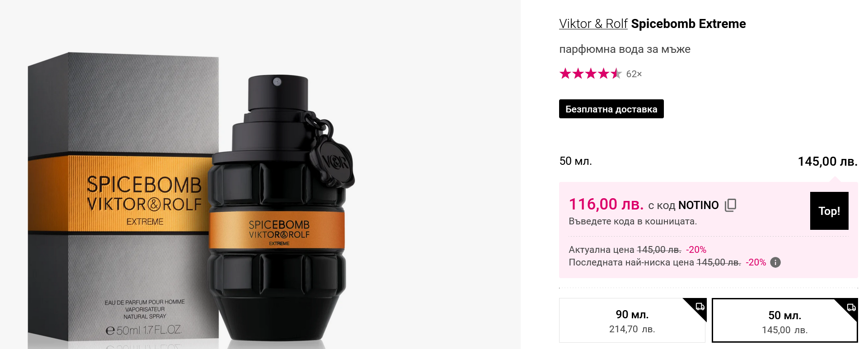Open the Viktor & Rolf brand link
Viewport: 868px width, 349px height.
(x=593, y=23)
